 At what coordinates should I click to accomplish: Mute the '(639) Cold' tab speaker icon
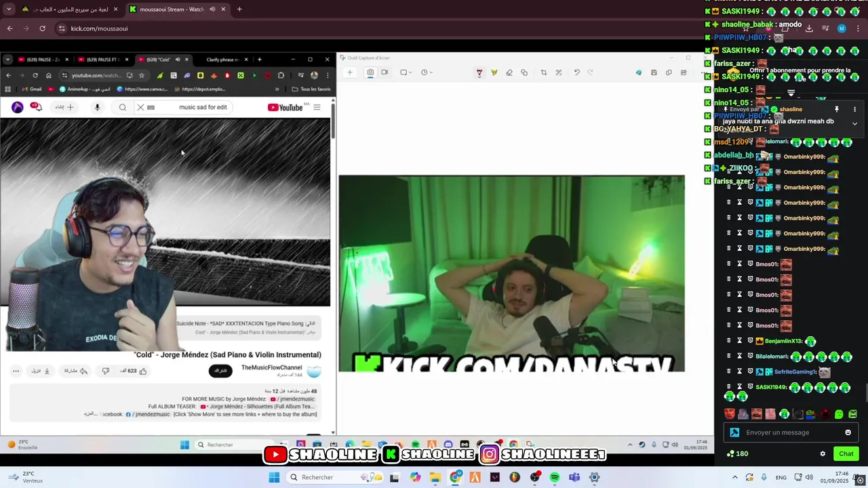click(178, 60)
